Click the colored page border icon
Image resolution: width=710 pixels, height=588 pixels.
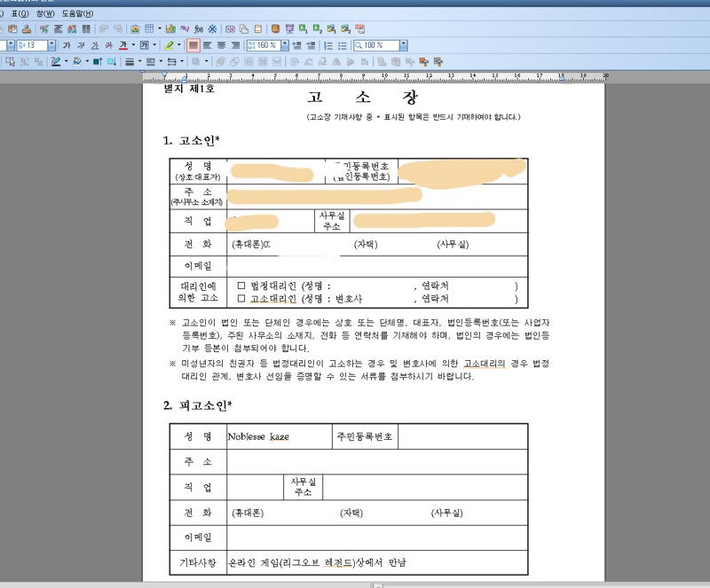click(x=72, y=29)
